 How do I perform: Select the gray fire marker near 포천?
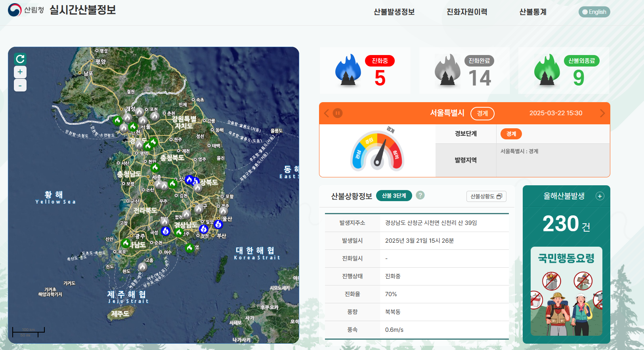click(x=155, y=116)
